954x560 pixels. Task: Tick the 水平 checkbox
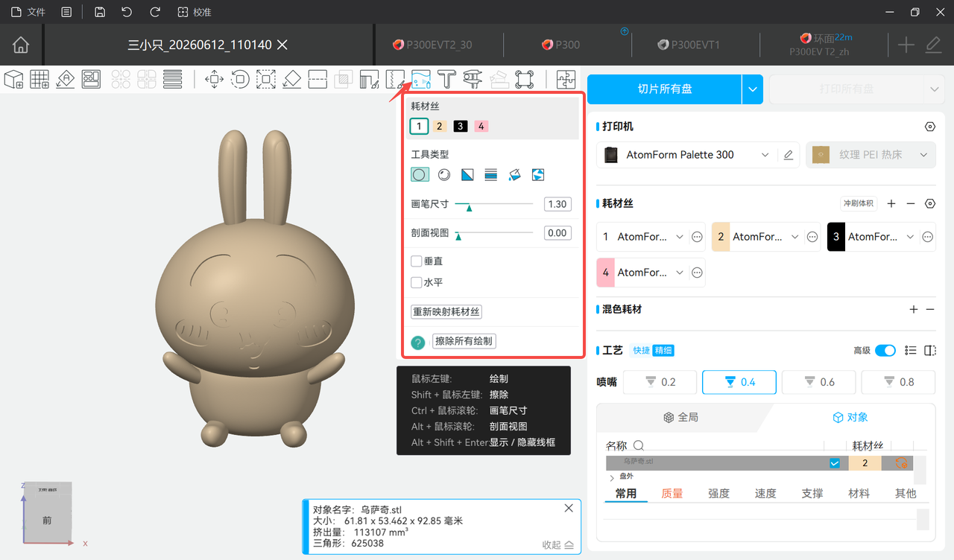pos(417,282)
